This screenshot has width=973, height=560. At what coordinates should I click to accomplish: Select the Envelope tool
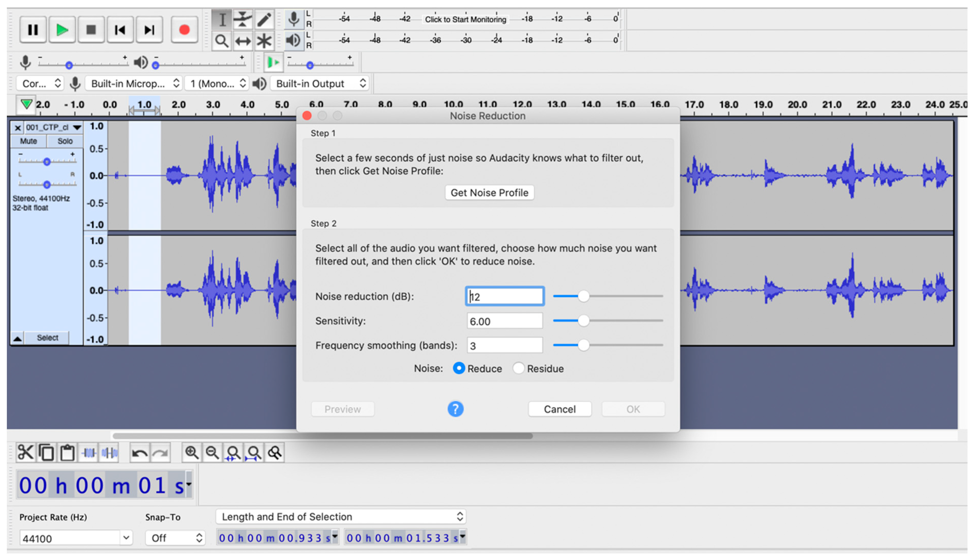(242, 19)
